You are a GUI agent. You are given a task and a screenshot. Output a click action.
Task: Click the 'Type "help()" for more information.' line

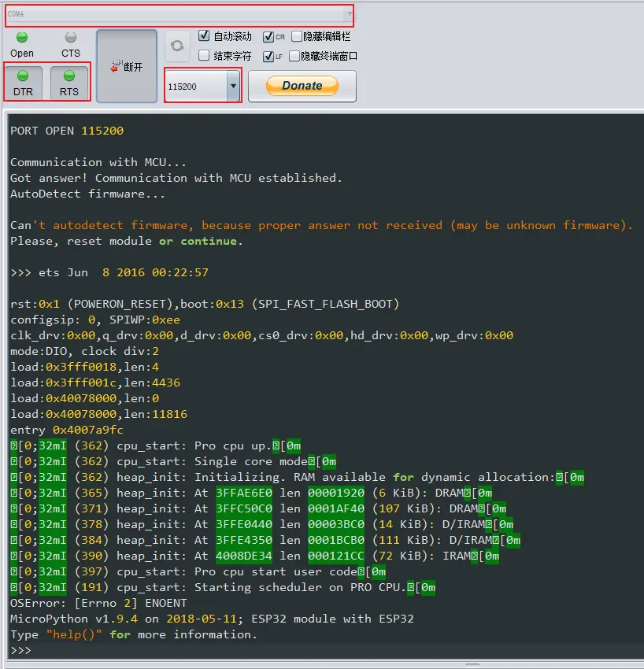(x=134, y=635)
